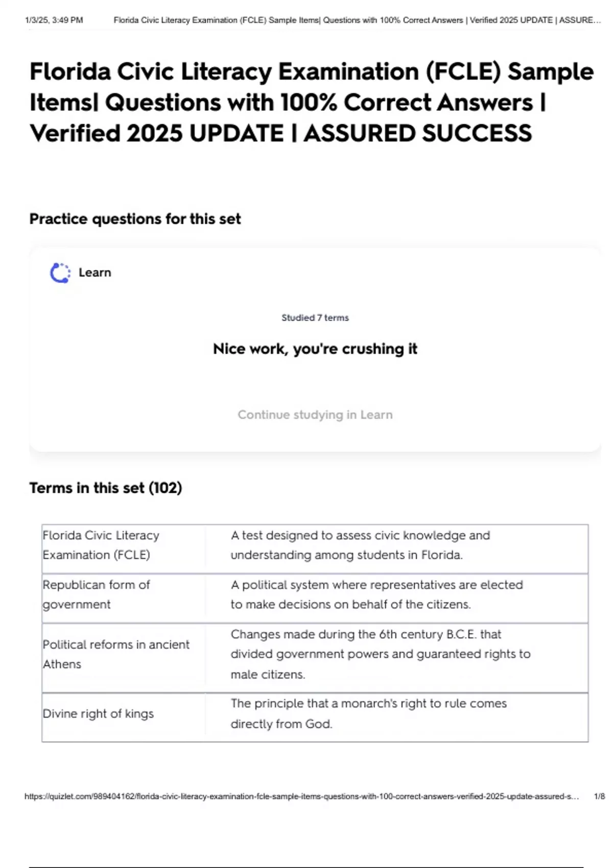Open the quizlet.com URL in the footer
Image resolution: width=613 pixels, height=868 pixels.
pos(301,796)
